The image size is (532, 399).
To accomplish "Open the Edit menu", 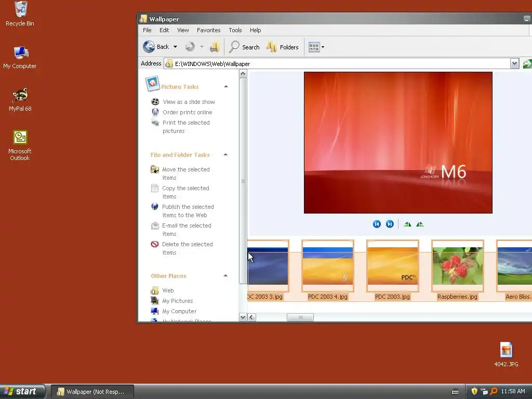I will [x=164, y=30].
